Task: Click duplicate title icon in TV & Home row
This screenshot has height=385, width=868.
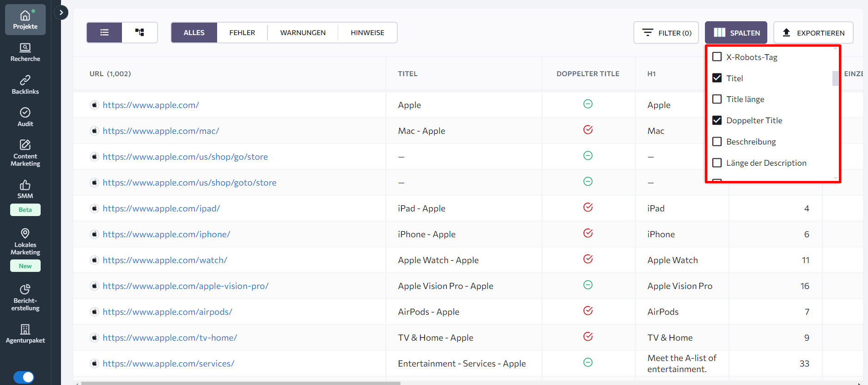Action: click(x=588, y=337)
